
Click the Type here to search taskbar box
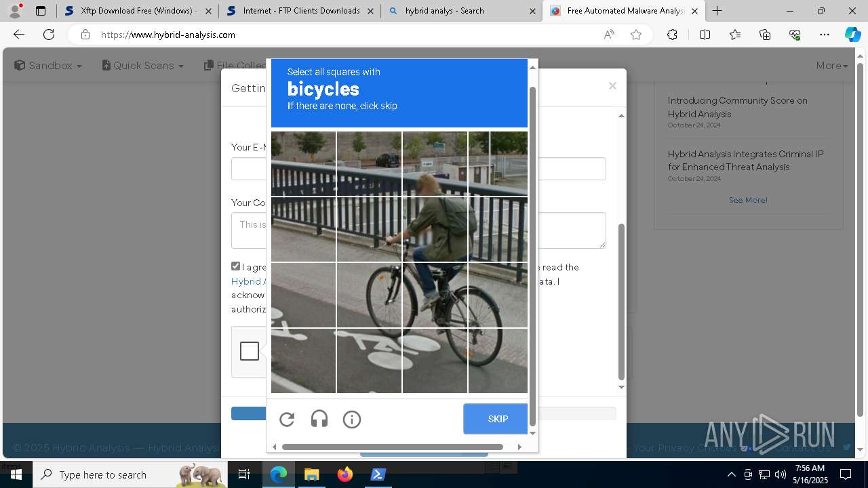pyautogui.click(x=130, y=474)
